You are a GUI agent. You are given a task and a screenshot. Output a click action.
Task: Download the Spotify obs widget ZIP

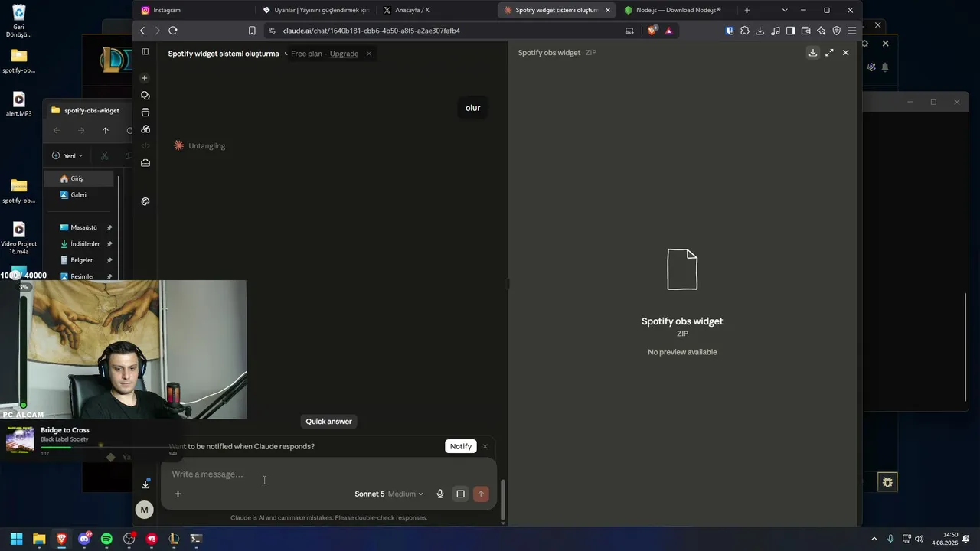(813, 53)
